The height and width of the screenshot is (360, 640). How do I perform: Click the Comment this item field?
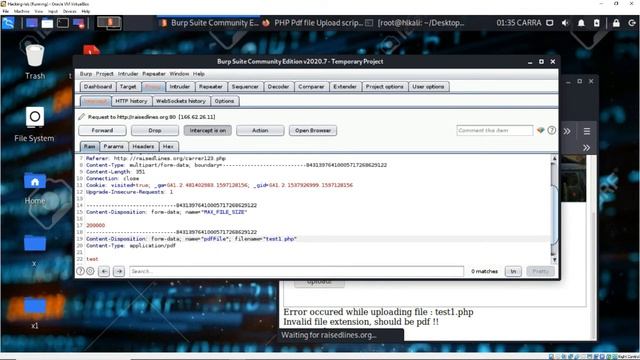495,131
